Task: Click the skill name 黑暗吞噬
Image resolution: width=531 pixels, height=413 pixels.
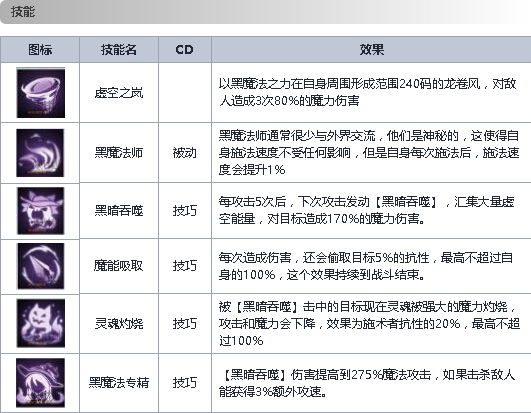Action: 119,211
